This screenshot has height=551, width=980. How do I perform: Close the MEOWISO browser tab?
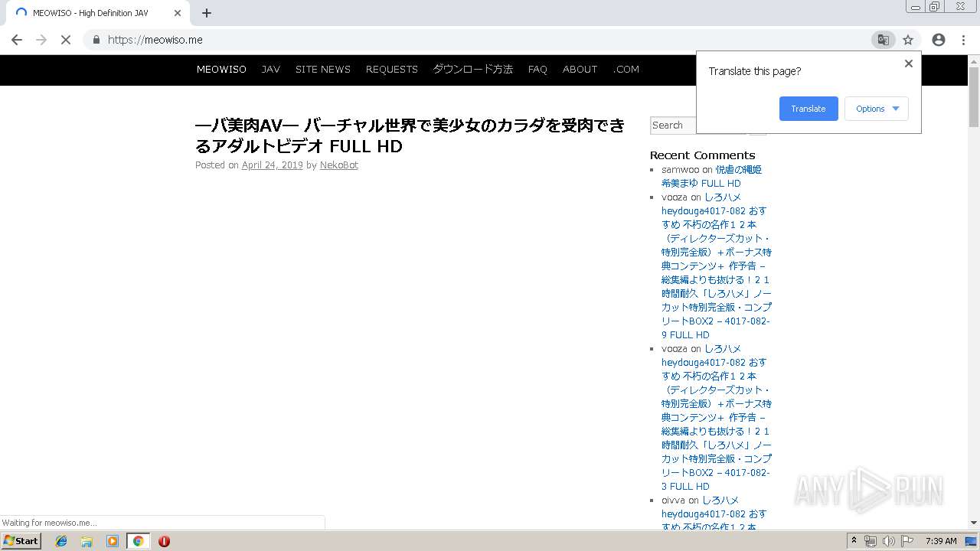pos(178,13)
